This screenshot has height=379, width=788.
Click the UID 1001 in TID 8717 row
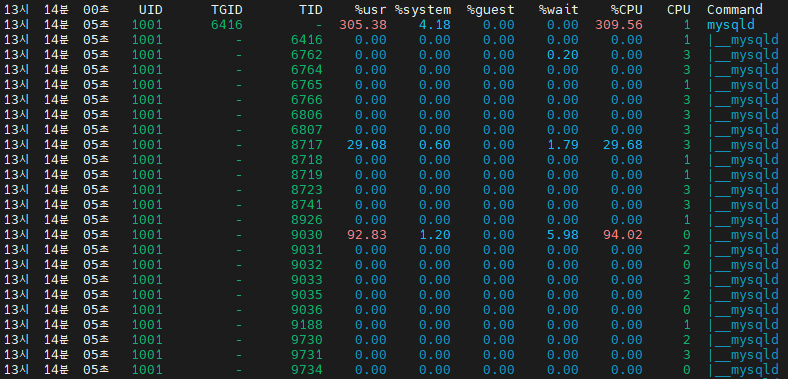(x=147, y=145)
